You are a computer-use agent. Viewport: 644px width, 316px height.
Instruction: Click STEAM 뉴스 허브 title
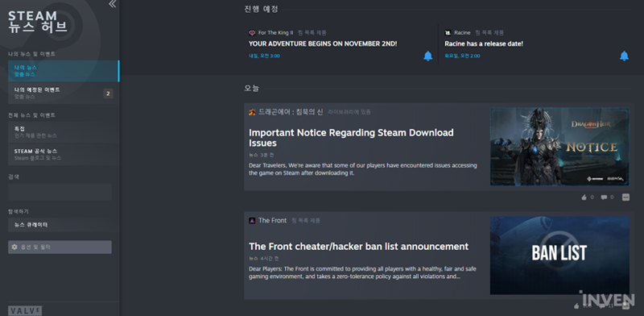pyautogui.click(x=37, y=22)
